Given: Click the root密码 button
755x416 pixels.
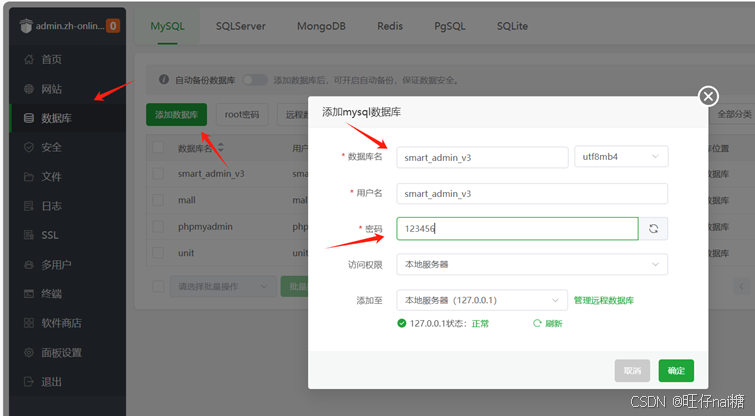Looking at the screenshot, I should coord(242,115).
